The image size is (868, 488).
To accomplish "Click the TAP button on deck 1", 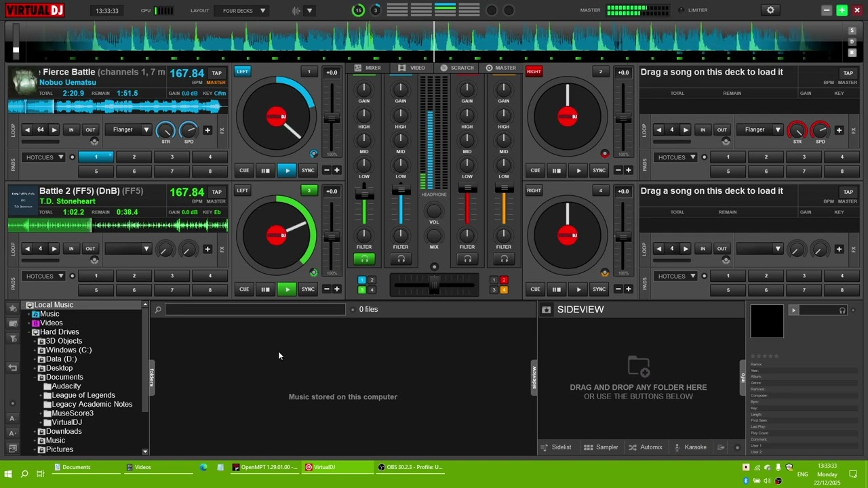I will (x=216, y=73).
